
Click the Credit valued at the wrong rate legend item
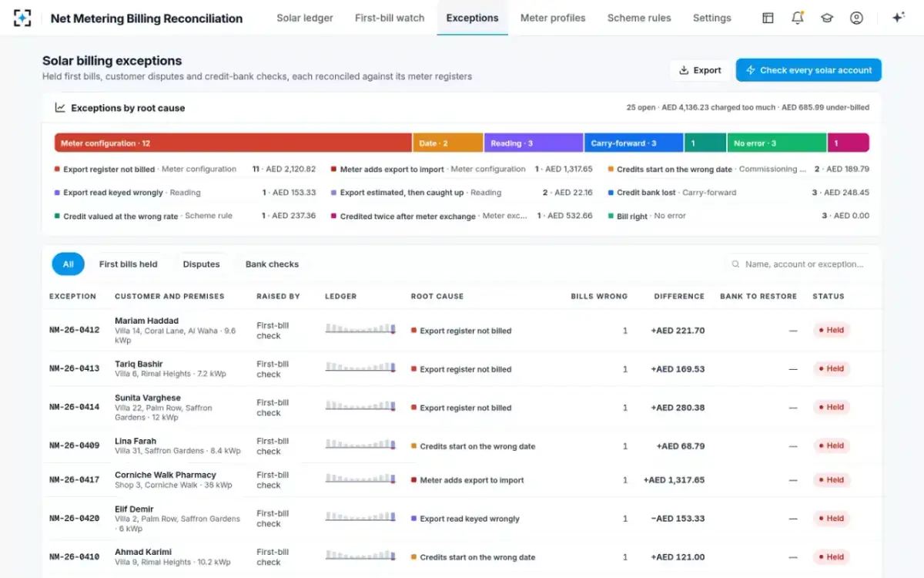(x=185, y=216)
